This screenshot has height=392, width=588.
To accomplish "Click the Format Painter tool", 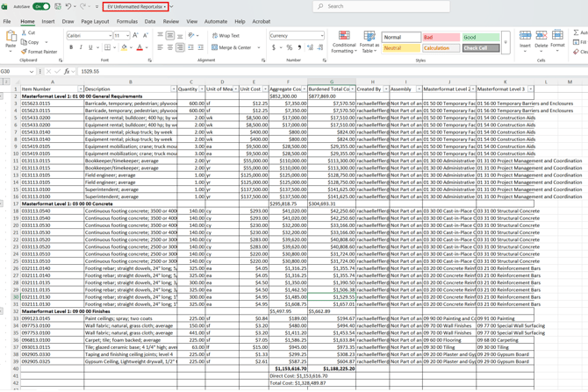I will click(39, 52).
